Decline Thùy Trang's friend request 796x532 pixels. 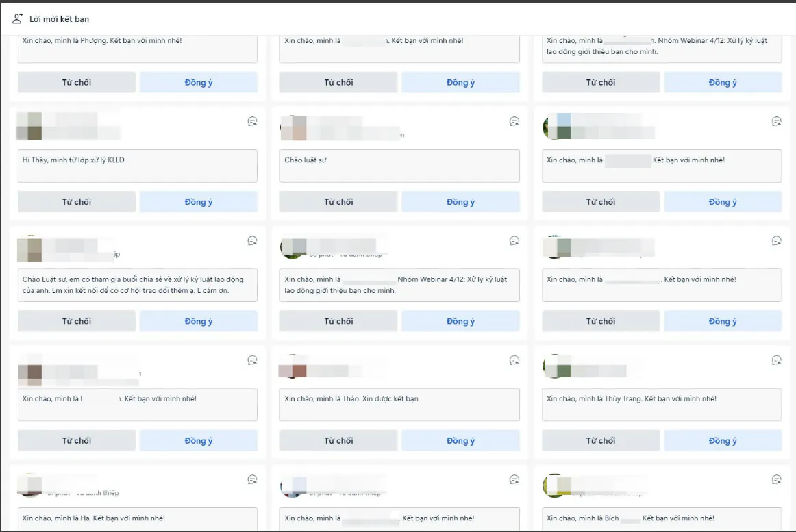pos(600,441)
